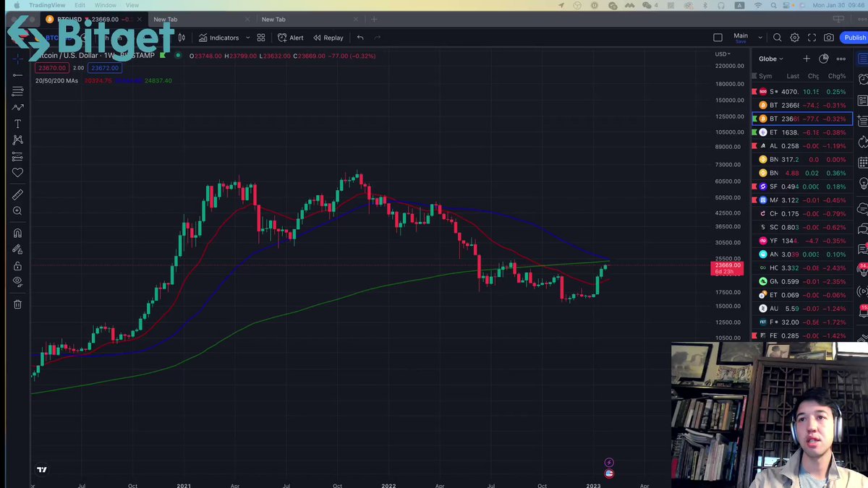Open the Apple menu
Image resolution: width=868 pixels, height=488 pixels.
[17, 5]
